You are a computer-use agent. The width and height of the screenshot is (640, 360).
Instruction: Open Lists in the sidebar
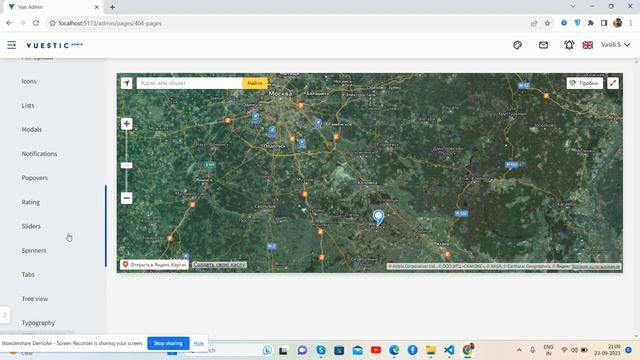[28, 105]
